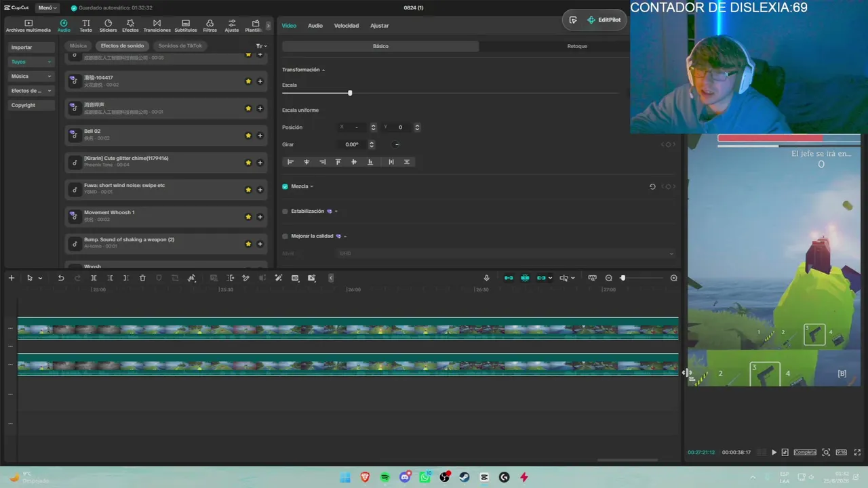This screenshot has height=488, width=868.
Task: Open the Transiciones panel
Action: (x=157, y=26)
